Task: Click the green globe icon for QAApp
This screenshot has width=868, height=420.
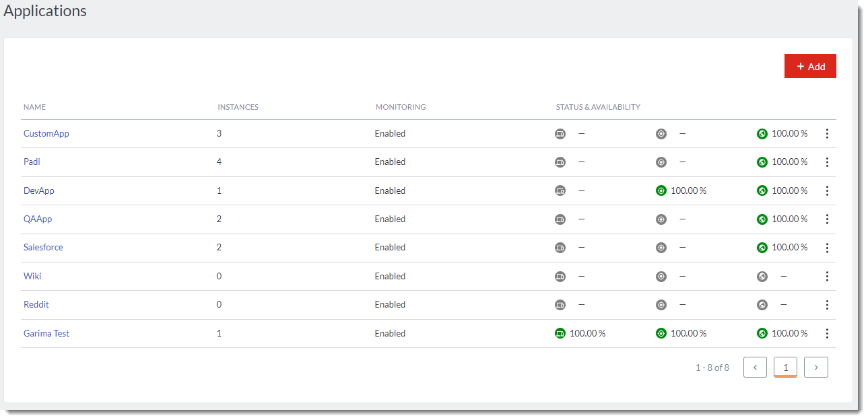Action: pos(762,219)
